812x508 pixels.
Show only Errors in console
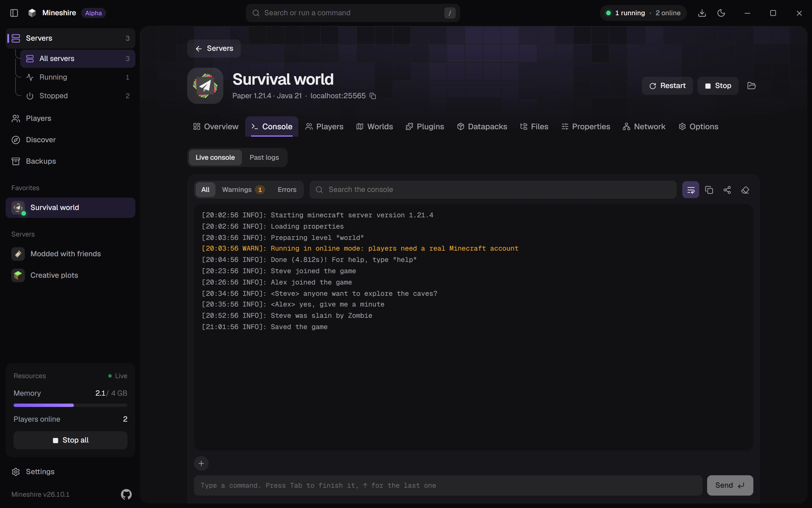point(287,190)
